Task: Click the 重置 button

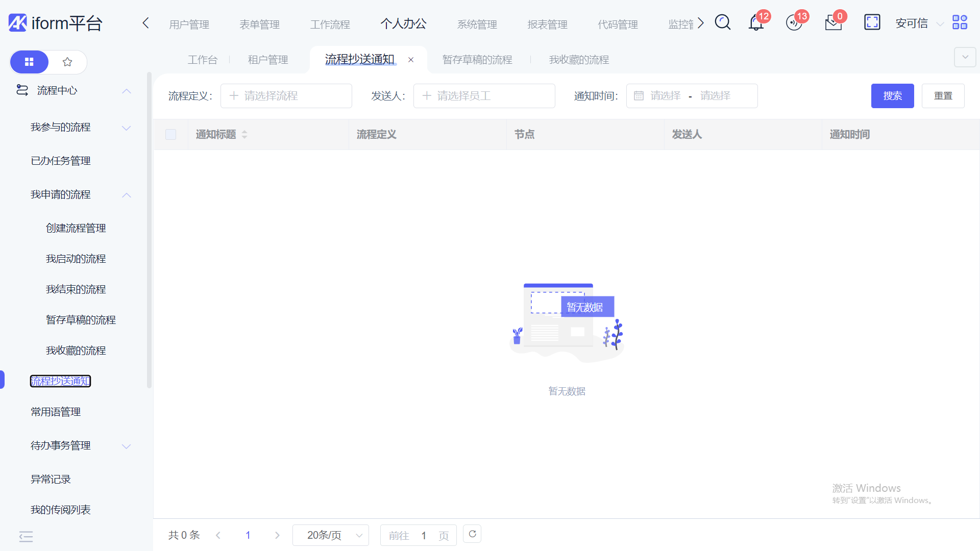Action: (943, 96)
